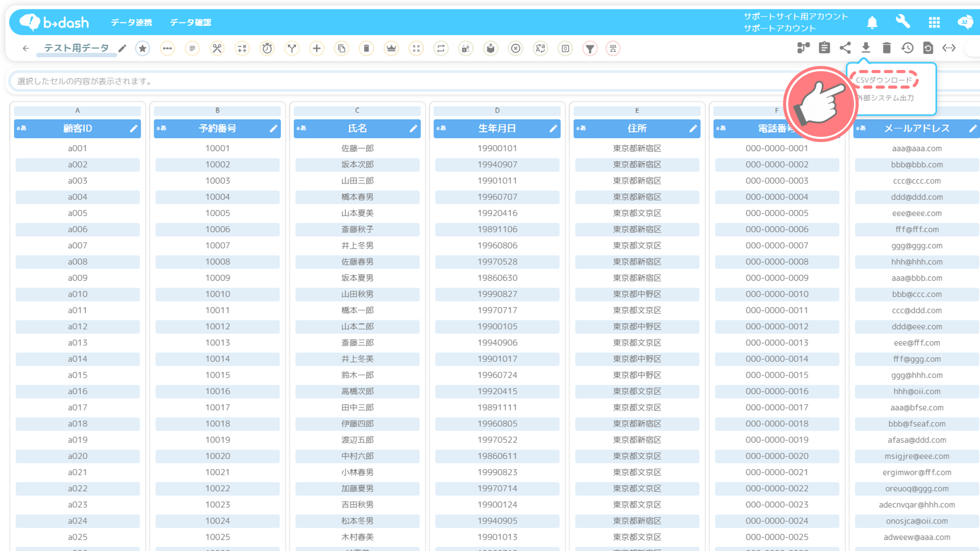The width and height of the screenshot is (980, 551).
Task: Select the 住所 column header
Action: click(637, 129)
